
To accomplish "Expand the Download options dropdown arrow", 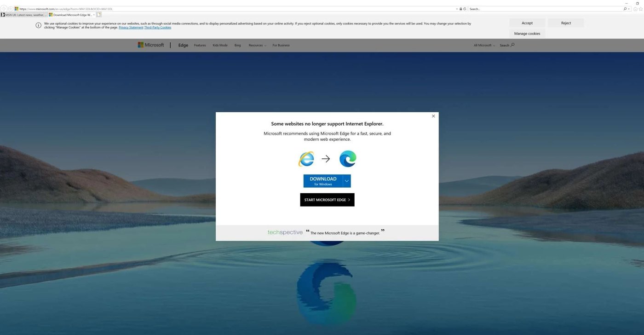I will point(347,181).
